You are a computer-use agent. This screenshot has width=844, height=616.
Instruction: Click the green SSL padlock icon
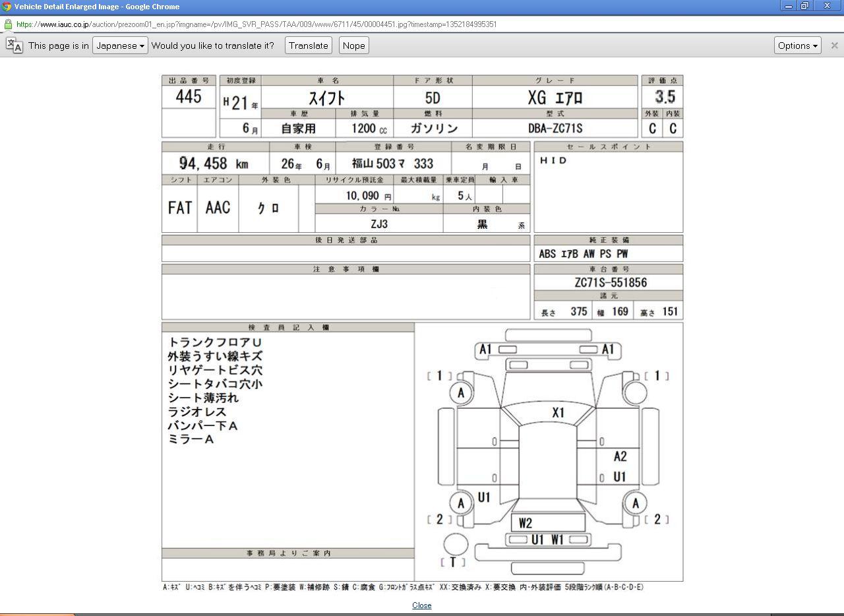[8, 24]
